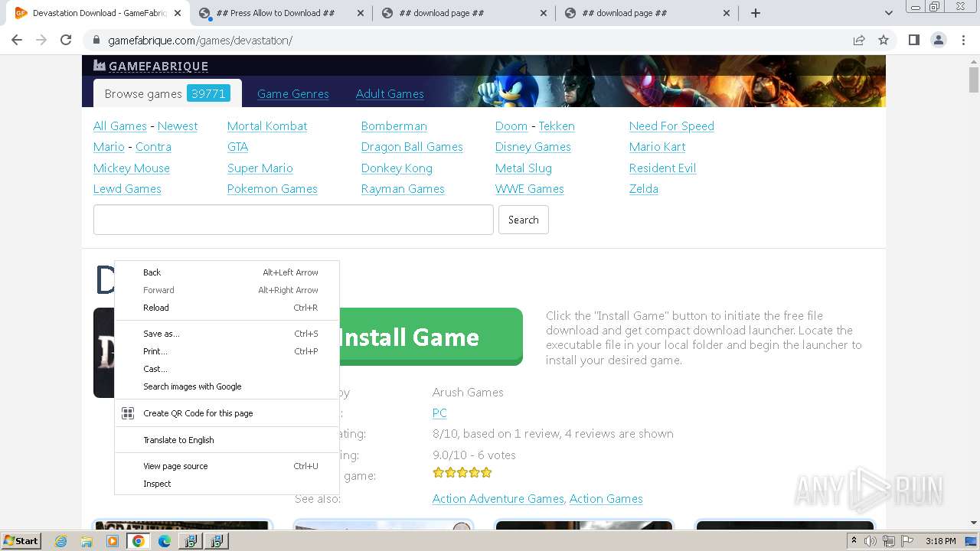Open the Dragon Ball Games link
980x551 pixels.
point(412,147)
